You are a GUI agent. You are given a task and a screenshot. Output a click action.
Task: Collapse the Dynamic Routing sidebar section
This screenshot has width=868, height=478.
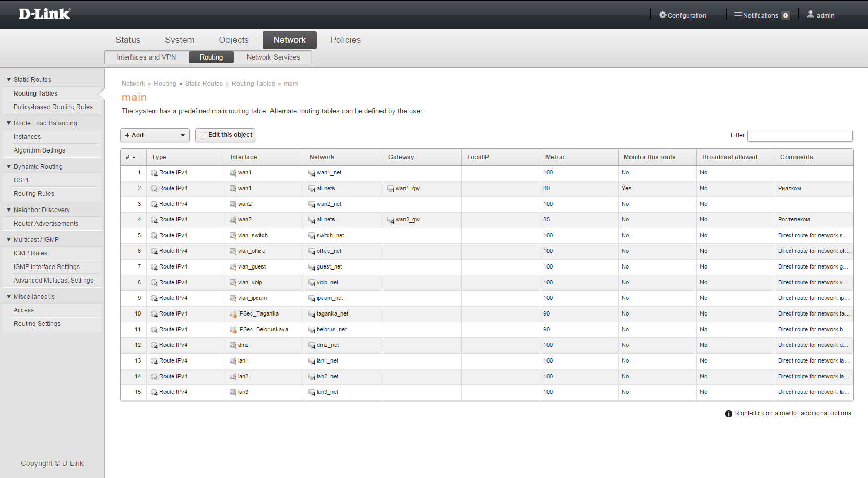click(x=9, y=167)
